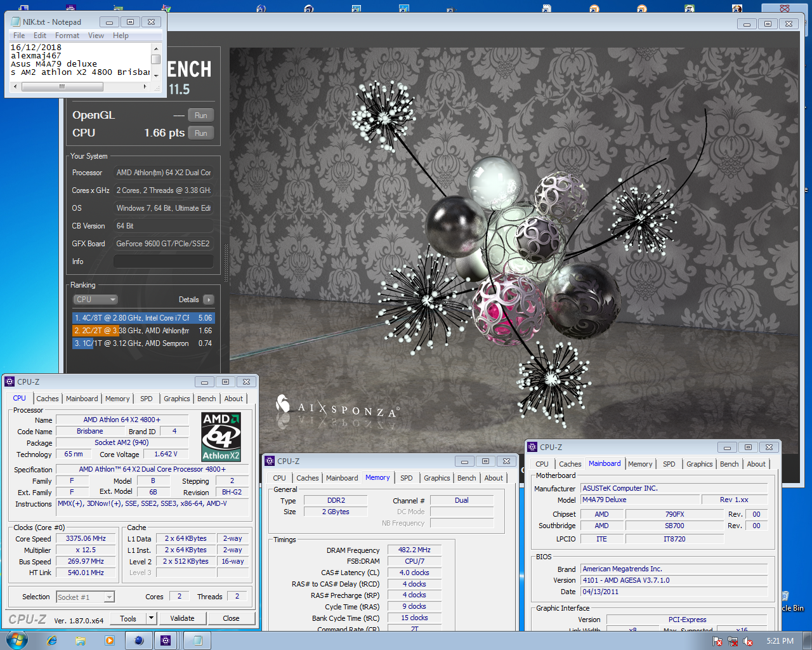Click Core Speed value 3375.06 MHz
Screen dimensions: 812x650
86,538
